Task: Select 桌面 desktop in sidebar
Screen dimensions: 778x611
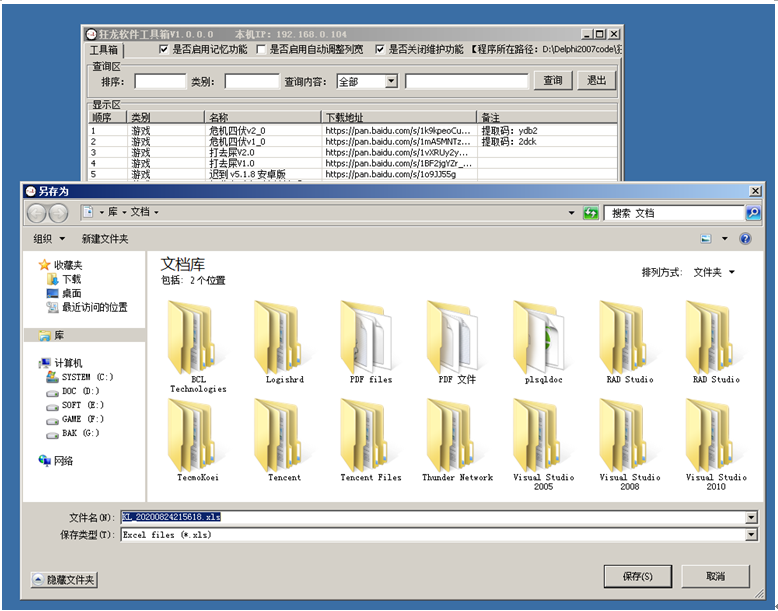Action: pos(65,293)
